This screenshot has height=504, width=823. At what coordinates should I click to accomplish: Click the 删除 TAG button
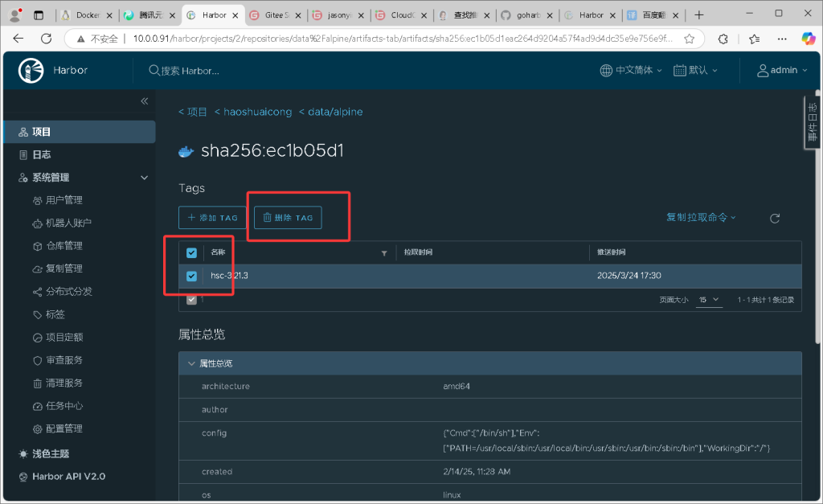(288, 218)
